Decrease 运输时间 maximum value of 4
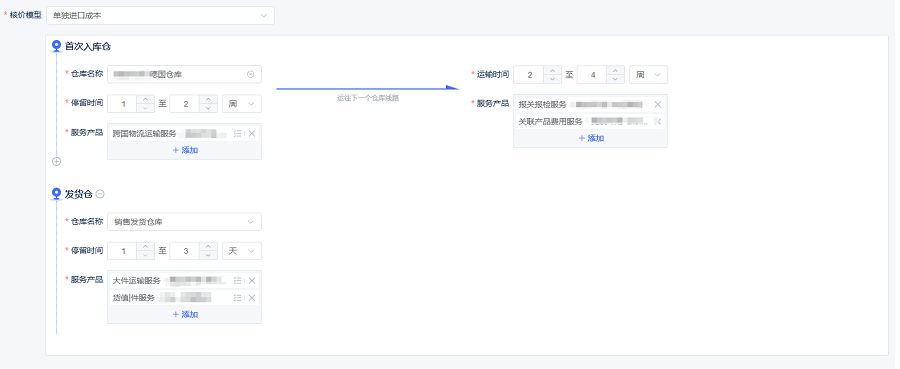The height and width of the screenshot is (369, 900). [615, 79]
